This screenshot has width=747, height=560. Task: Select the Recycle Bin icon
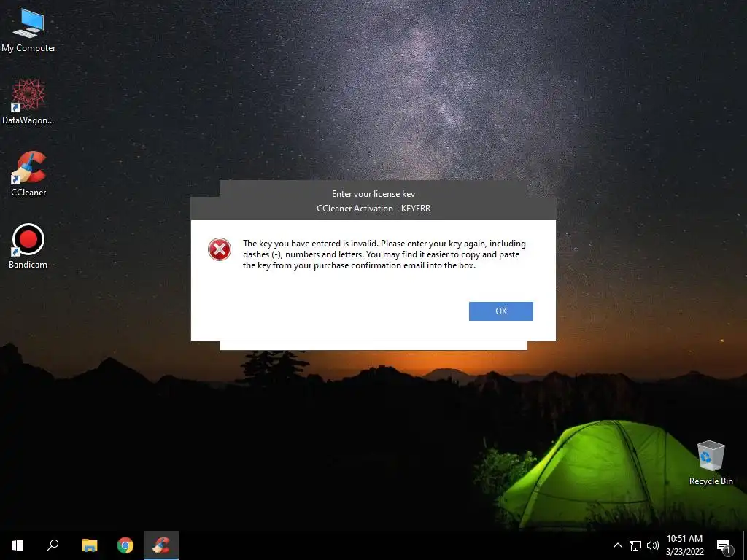[711, 463]
